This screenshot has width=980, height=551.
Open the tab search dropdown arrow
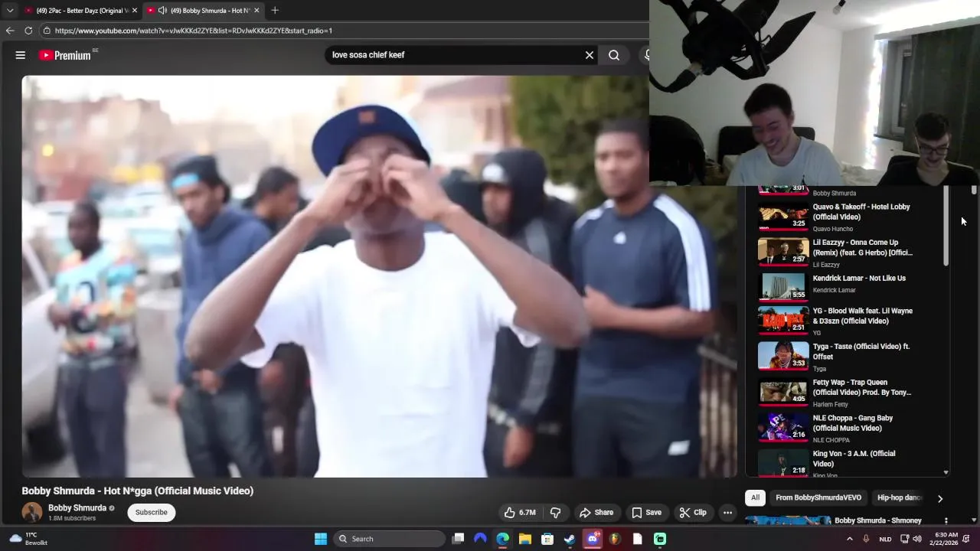pos(10,11)
